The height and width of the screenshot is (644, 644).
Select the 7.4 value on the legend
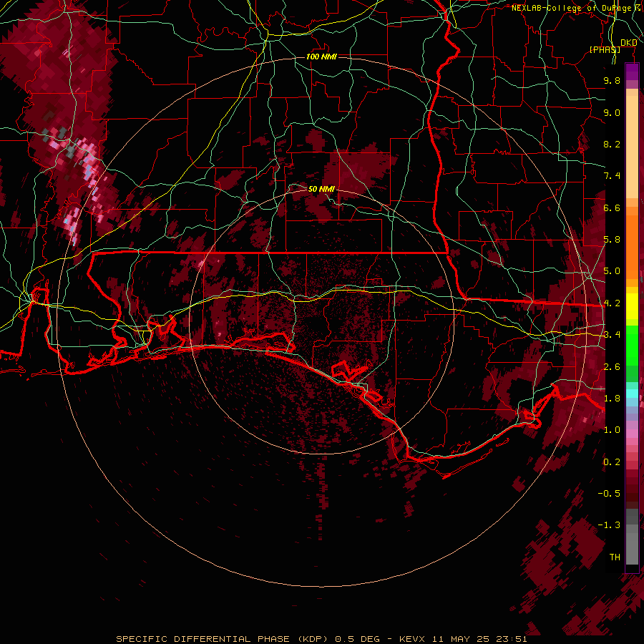tap(612, 176)
